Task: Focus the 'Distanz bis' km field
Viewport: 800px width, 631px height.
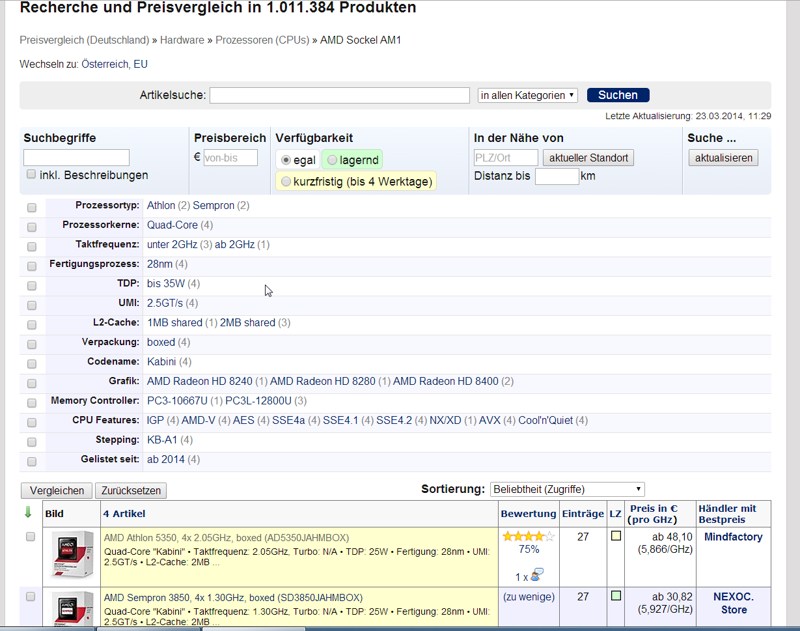Action: (557, 176)
